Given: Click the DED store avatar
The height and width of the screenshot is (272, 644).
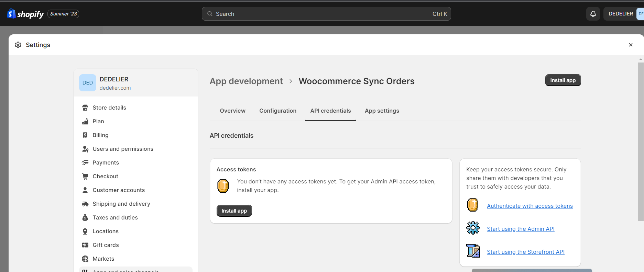Looking at the screenshot, I should [x=88, y=83].
